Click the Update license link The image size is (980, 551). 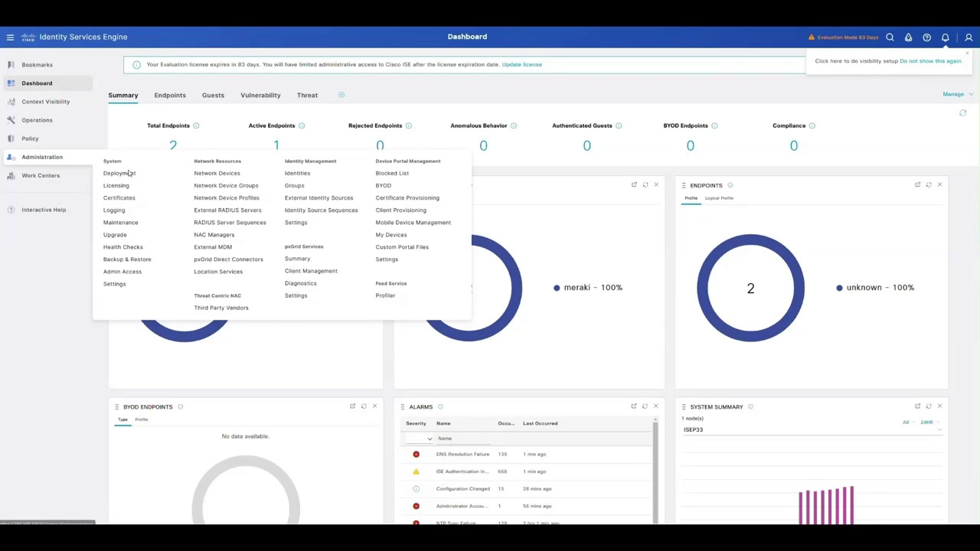(x=522, y=64)
